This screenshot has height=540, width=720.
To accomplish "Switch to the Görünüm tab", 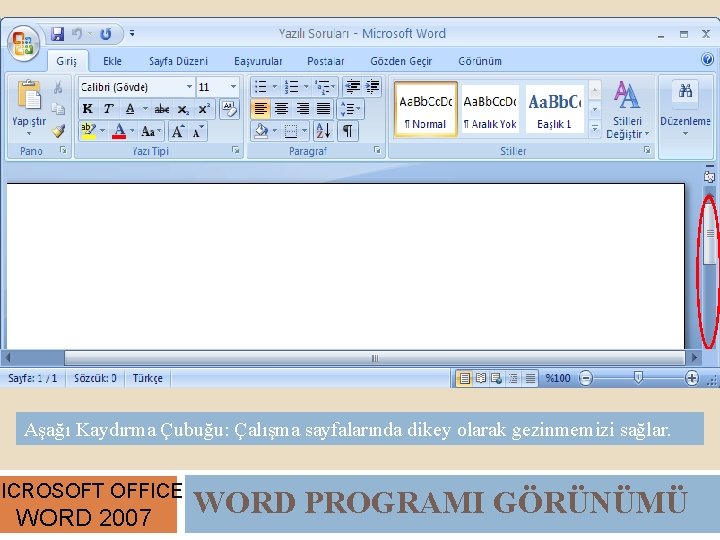I will 480,61.
